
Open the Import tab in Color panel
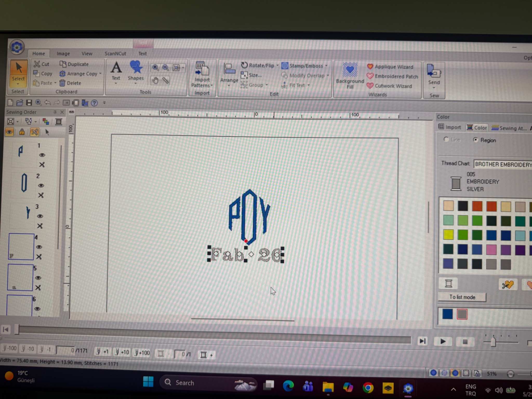click(449, 127)
